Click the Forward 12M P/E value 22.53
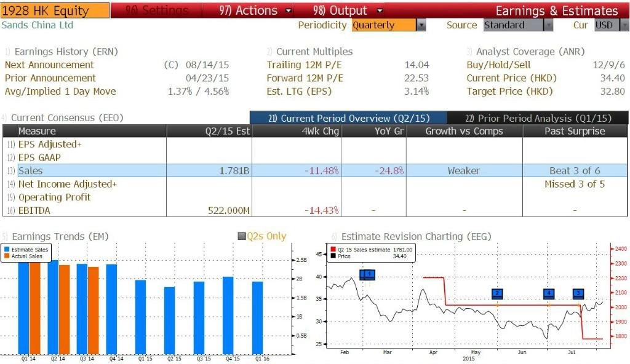 coord(417,78)
